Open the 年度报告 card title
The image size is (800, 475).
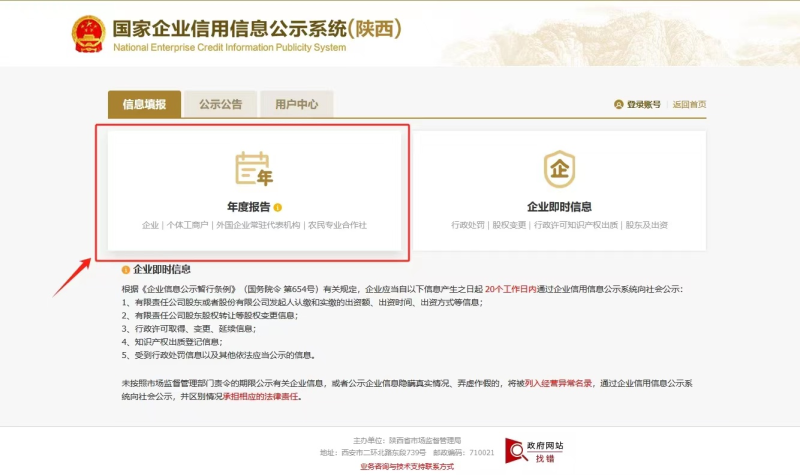[x=248, y=207]
